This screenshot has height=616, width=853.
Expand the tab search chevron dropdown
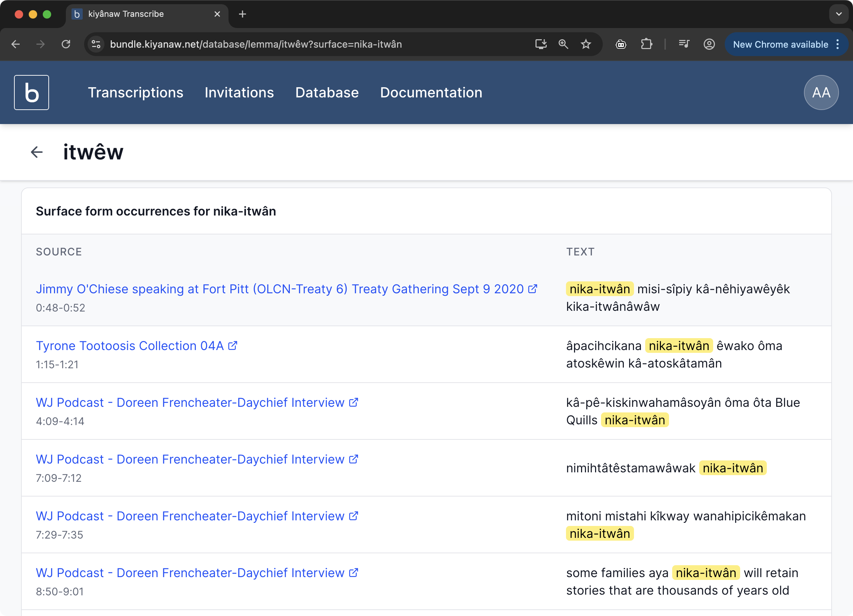tap(839, 14)
